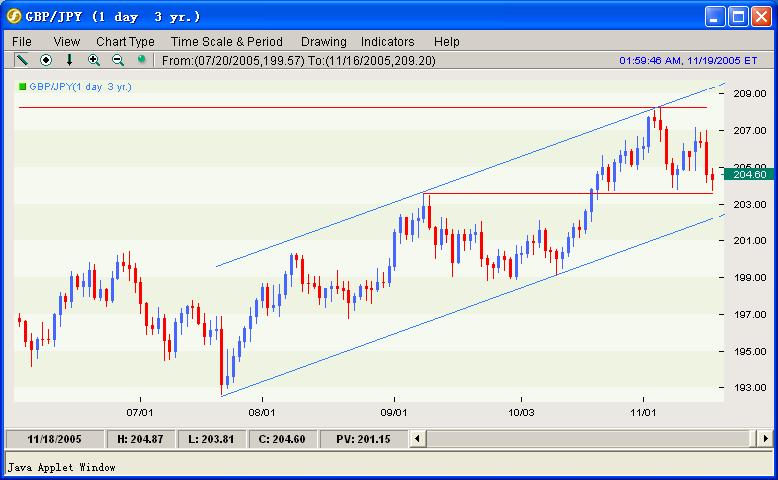Open the Drawing menu
Image resolution: width=778 pixels, height=480 pixels.
coord(323,41)
